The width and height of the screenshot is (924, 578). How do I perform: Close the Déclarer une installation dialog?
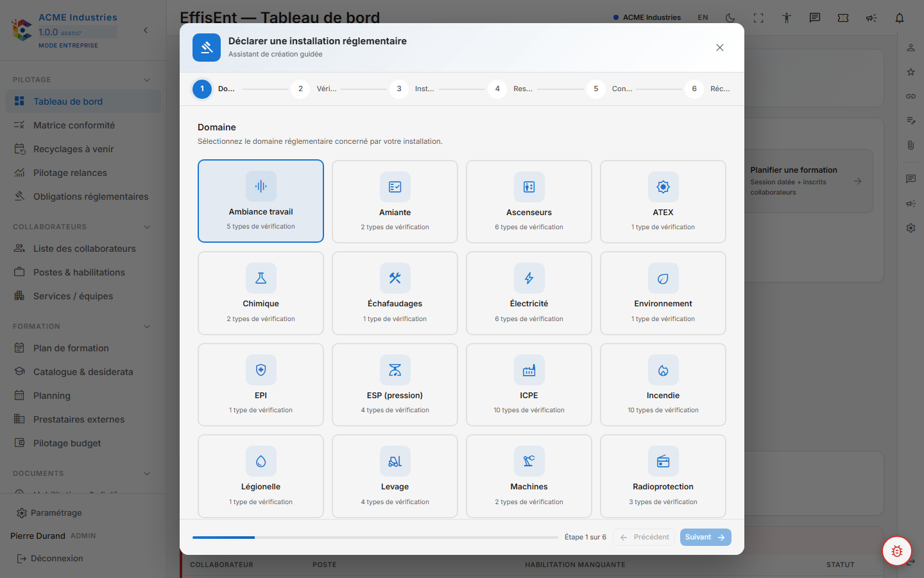tap(720, 48)
